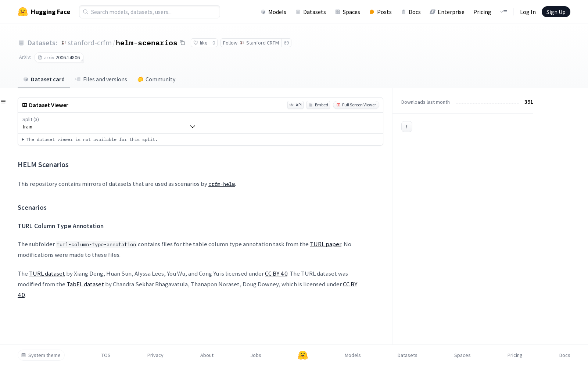Open the Full Screen Viewer

[x=356, y=105]
